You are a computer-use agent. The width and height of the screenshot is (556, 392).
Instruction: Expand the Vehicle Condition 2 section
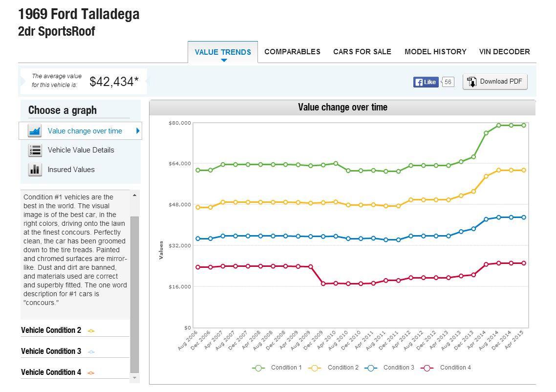51,330
